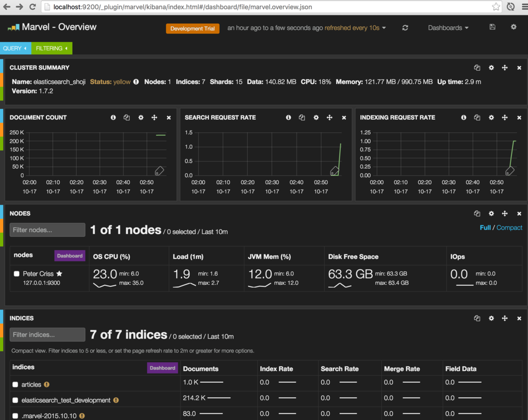Click warning icon next to articles index
This screenshot has width=528, height=420.
47,384
